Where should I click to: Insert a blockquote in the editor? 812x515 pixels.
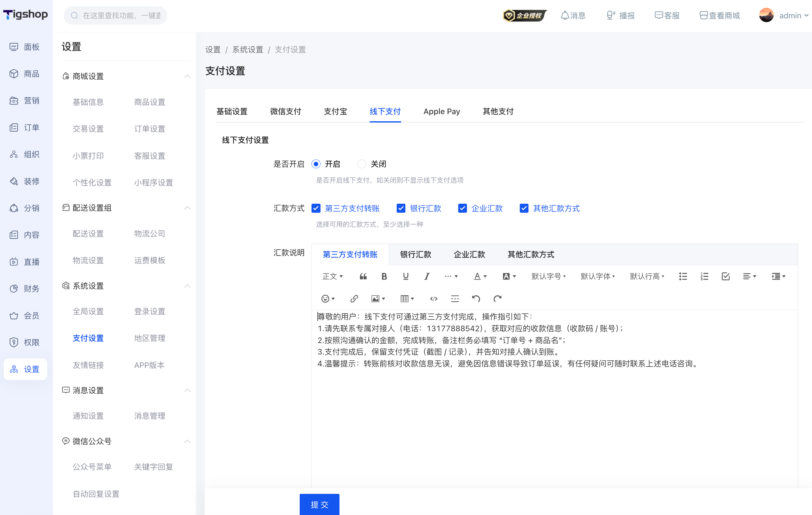pos(363,276)
